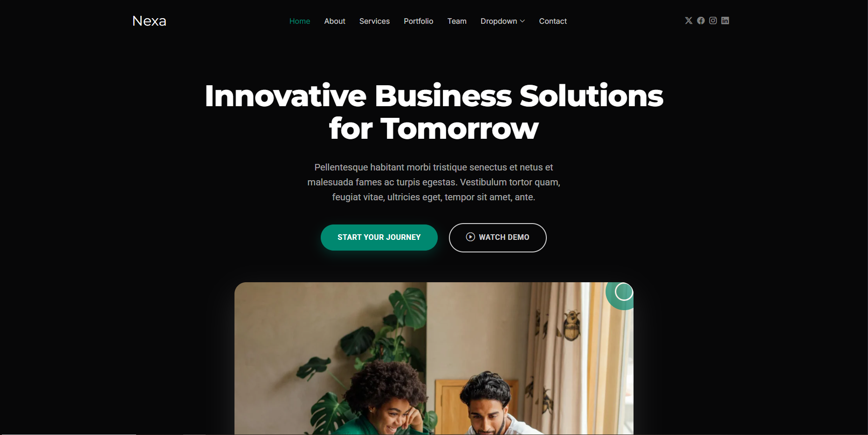This screenshot has height=435, width=868.
Task: Open the About page link
Action: coord(335,21)
